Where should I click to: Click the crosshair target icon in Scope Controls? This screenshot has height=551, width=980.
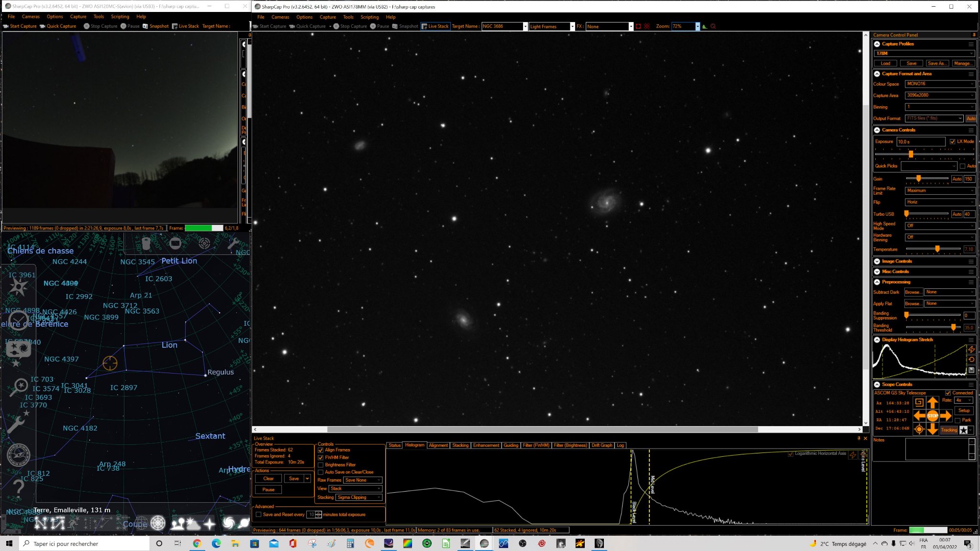(x=919, y=430)
